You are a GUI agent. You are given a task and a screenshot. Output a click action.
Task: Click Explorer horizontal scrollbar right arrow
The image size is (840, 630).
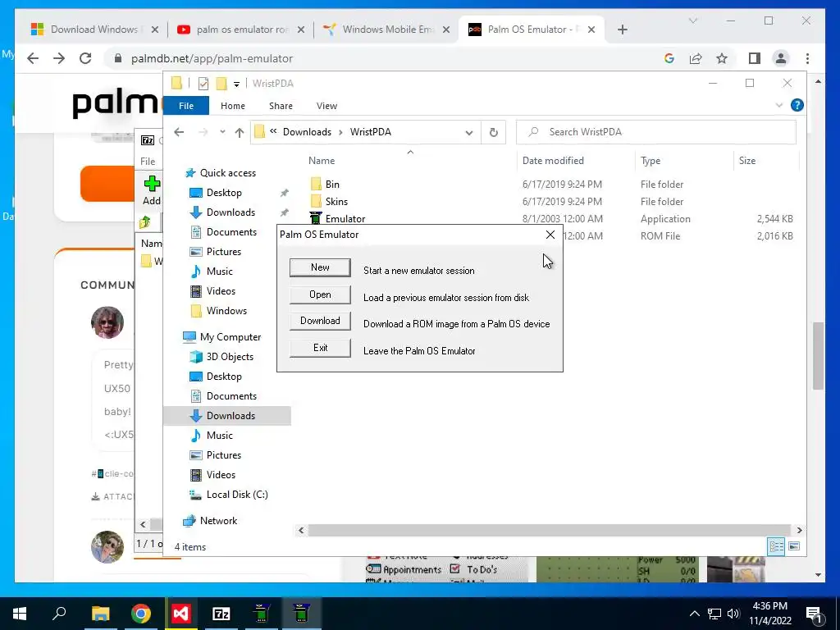click(x=799, y=531)
